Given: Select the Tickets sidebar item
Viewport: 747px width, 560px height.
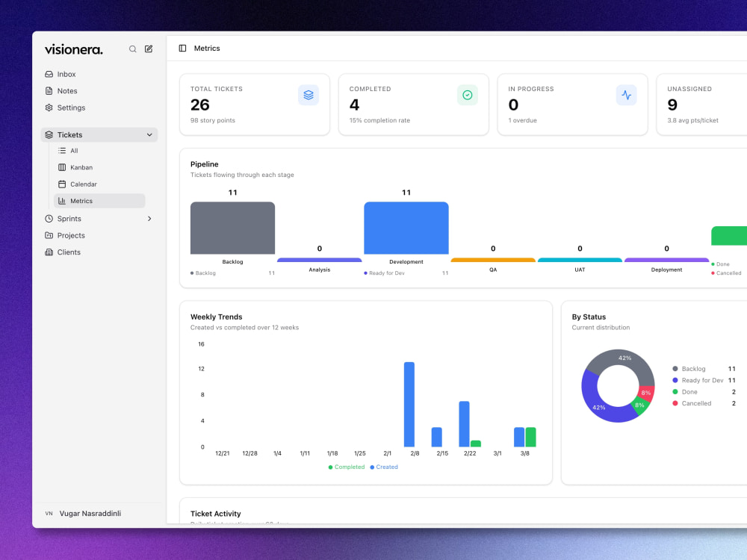Looking at the screenshot, I should pos(99,134).
